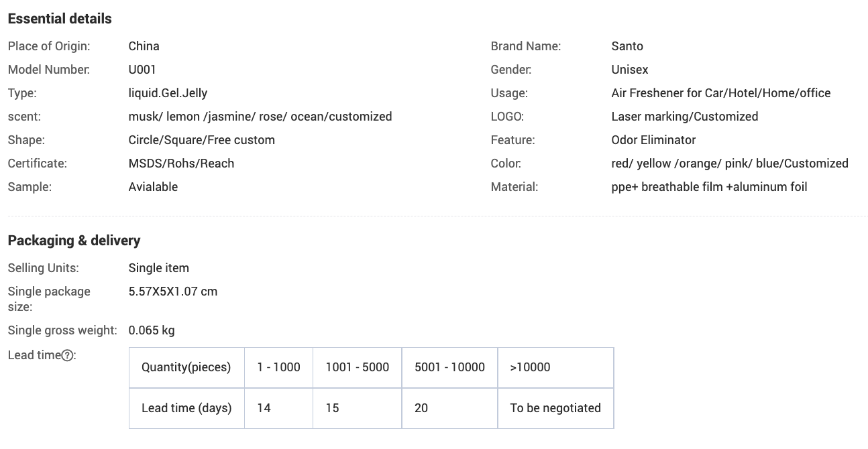This screenshot has width=868, height=449.
Task: Click the 20 days lead time cell
Action: click(x=421, y=408)
